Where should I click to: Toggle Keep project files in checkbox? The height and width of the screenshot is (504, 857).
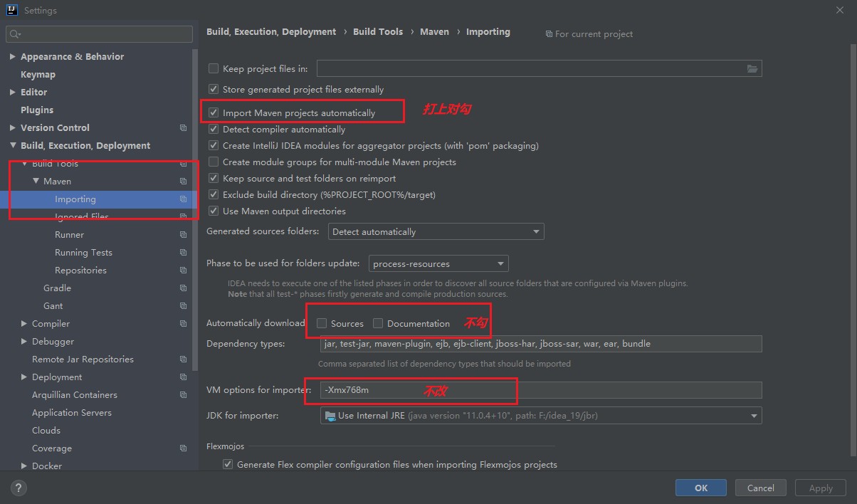coord(214,69)
